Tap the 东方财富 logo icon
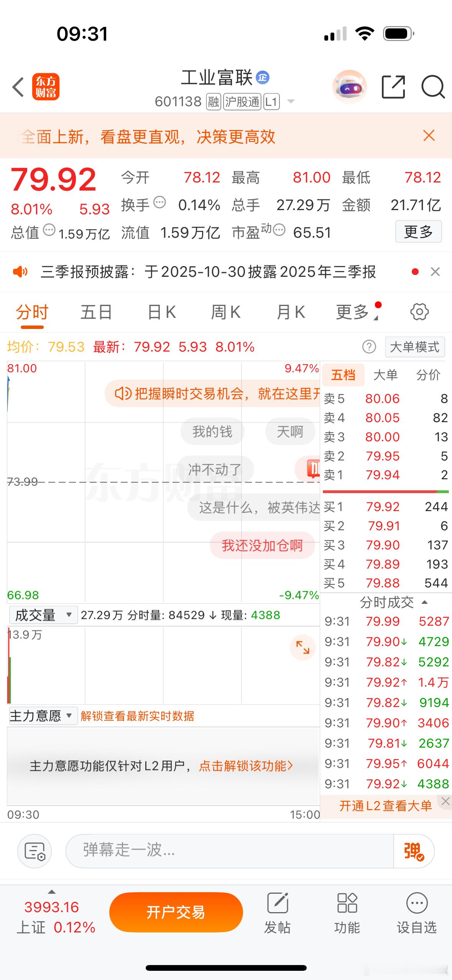The height and width of the screenshot is (980, 452). pyautogui.click(x=46, y=87)
